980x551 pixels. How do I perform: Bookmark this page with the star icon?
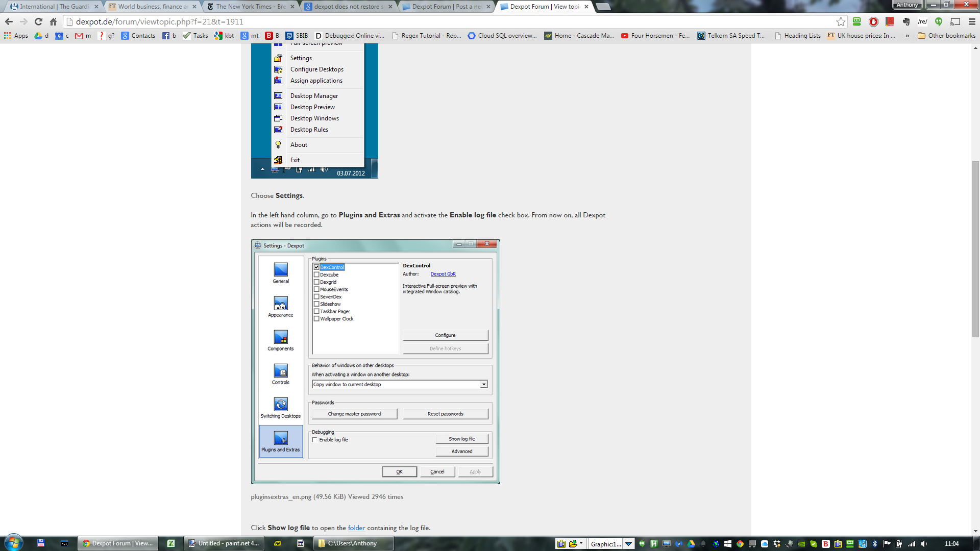(841, 21)
